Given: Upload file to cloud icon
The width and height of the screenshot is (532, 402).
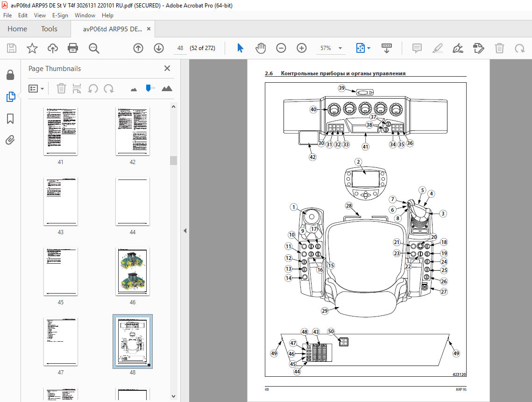Looking at the screenshot, I should pyautogui.click(x=53, y=48).
